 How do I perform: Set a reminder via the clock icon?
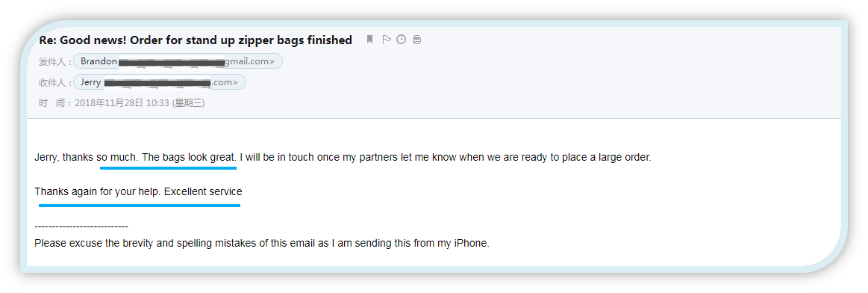tap(402, 40)
